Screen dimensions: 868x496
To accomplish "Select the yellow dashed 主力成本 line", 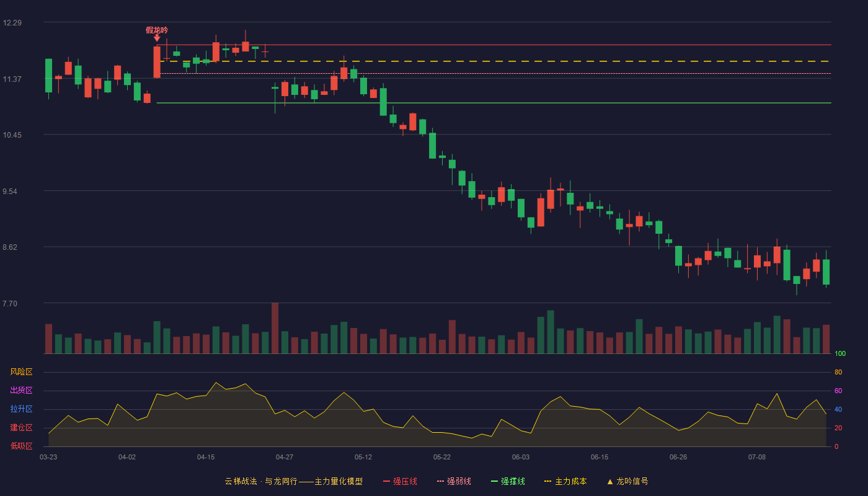I will click(494, 61).
